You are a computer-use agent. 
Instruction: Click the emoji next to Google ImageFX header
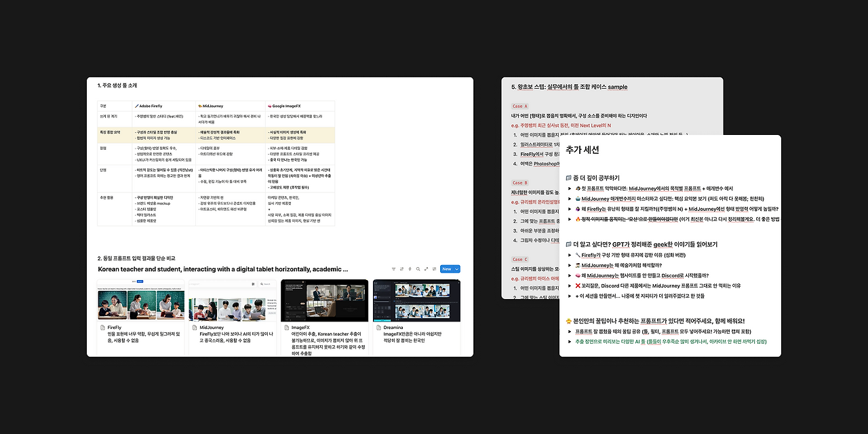[269, 106]
